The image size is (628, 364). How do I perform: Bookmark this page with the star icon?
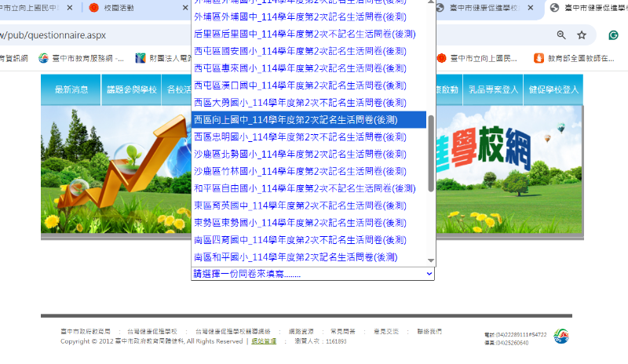tap(582, 35)
